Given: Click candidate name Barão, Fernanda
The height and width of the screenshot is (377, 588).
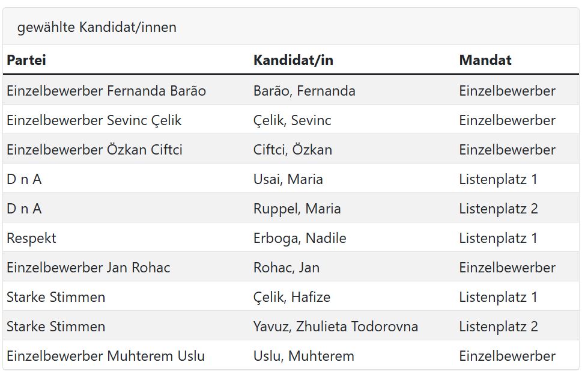Looking at the screenshot, I should click(x=304, y=91).
